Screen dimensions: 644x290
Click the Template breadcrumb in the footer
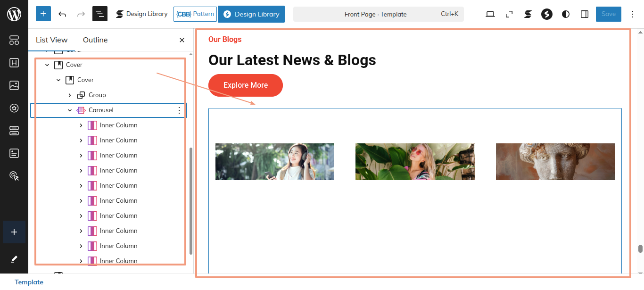coord(29,282)
